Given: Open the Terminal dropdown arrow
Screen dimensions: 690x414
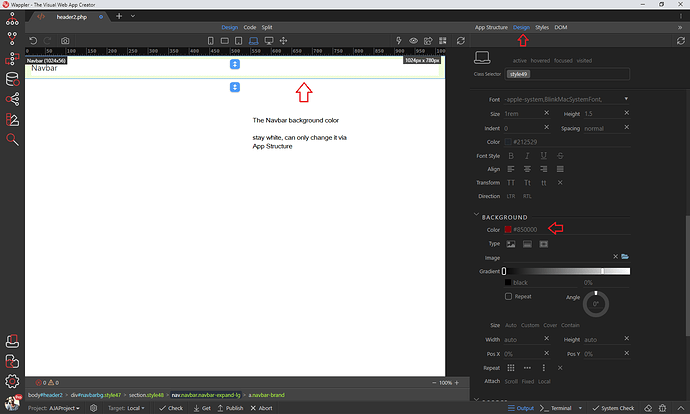Looking at the screenshot, I should pos(580,408).
